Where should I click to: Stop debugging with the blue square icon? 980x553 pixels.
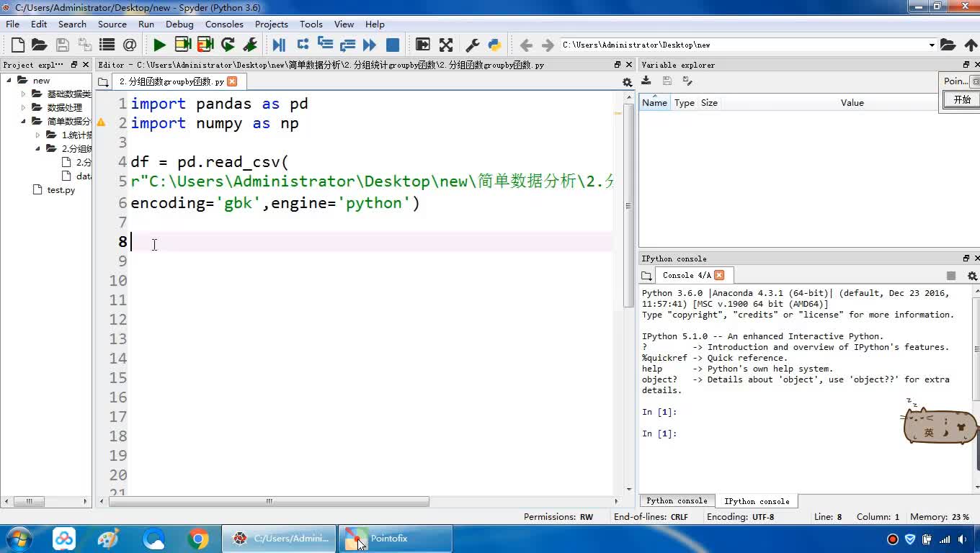click(x=393, y=45)
